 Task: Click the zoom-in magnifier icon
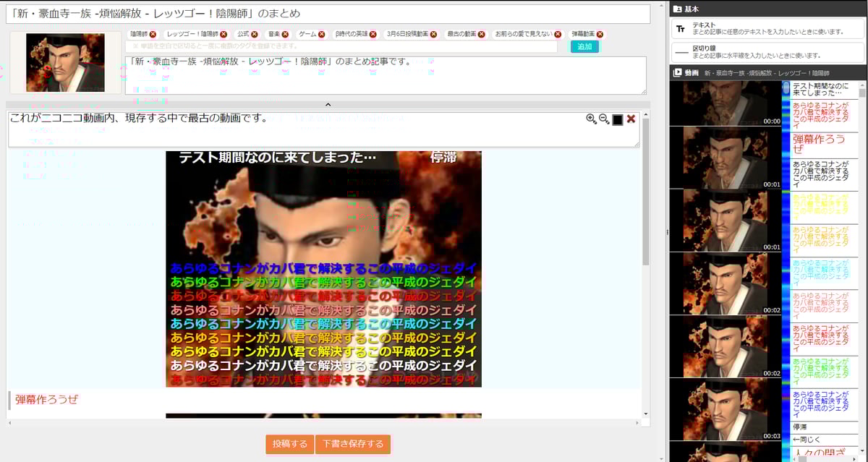tap(591, 119)
